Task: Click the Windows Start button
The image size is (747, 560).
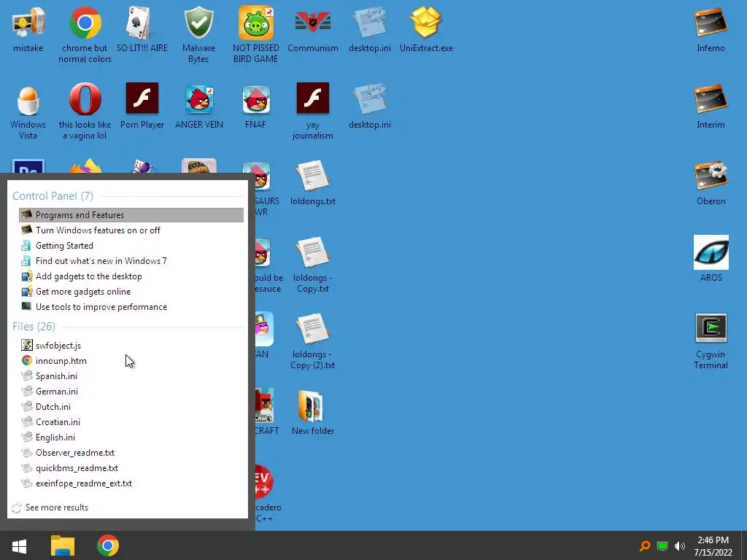Action: click(19, 545)
